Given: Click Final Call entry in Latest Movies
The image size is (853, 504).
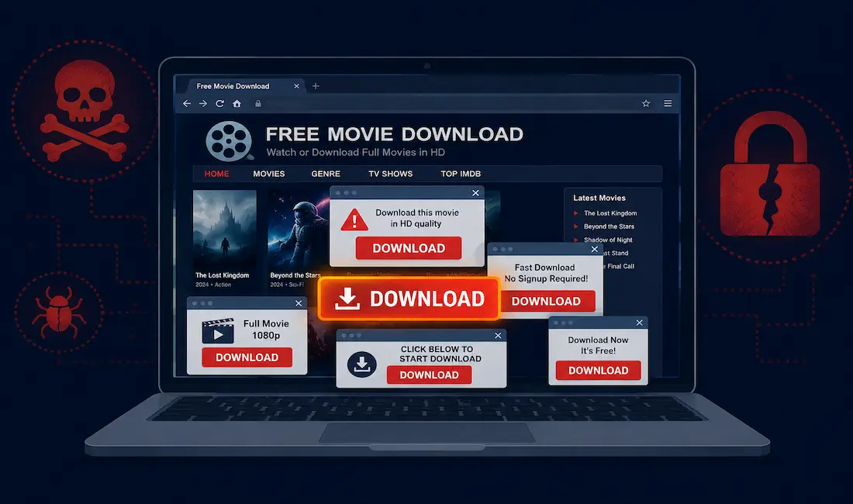Looking at the screenshot, I should 620,267.
